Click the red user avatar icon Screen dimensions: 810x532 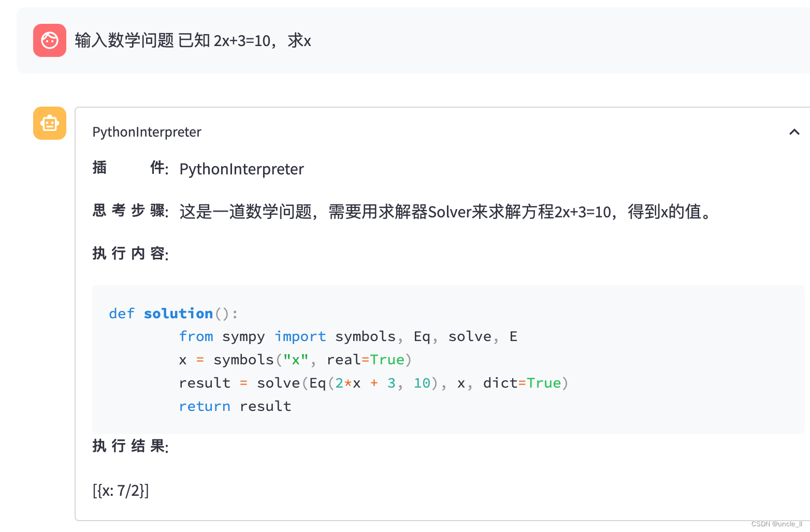[50, 40]
